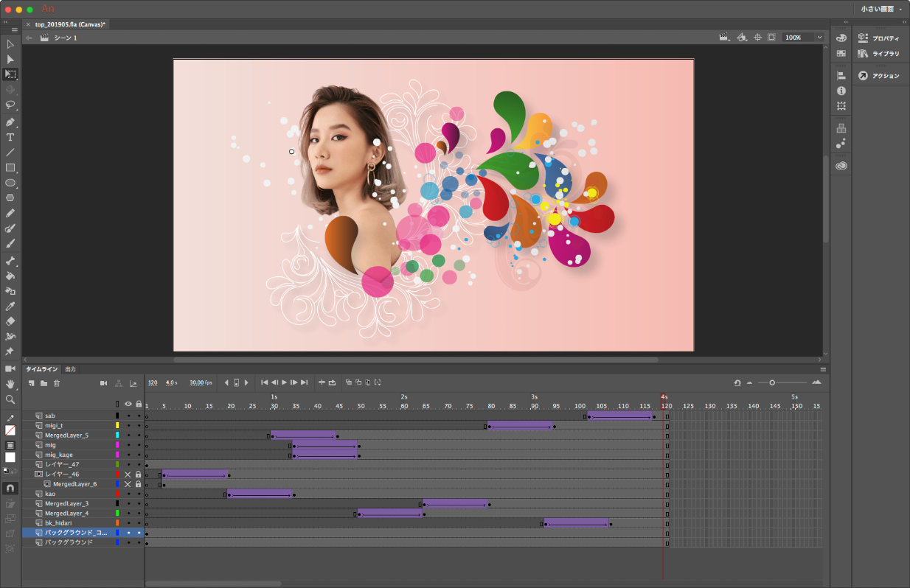Select the Bone tool
910x588 pixels.
(10, 260)
